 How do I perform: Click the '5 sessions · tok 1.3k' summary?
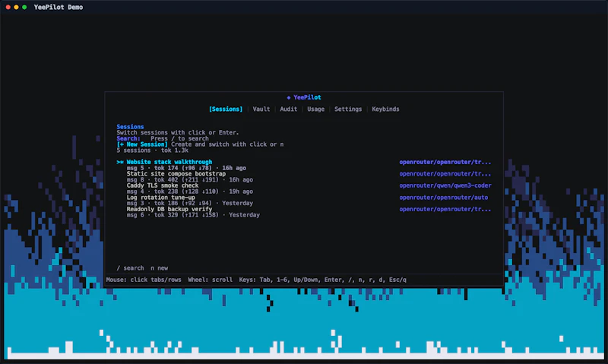(153, 150)
